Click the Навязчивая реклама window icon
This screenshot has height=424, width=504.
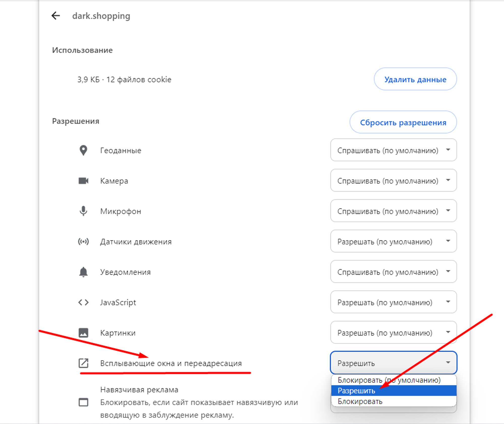coord(83,402)
